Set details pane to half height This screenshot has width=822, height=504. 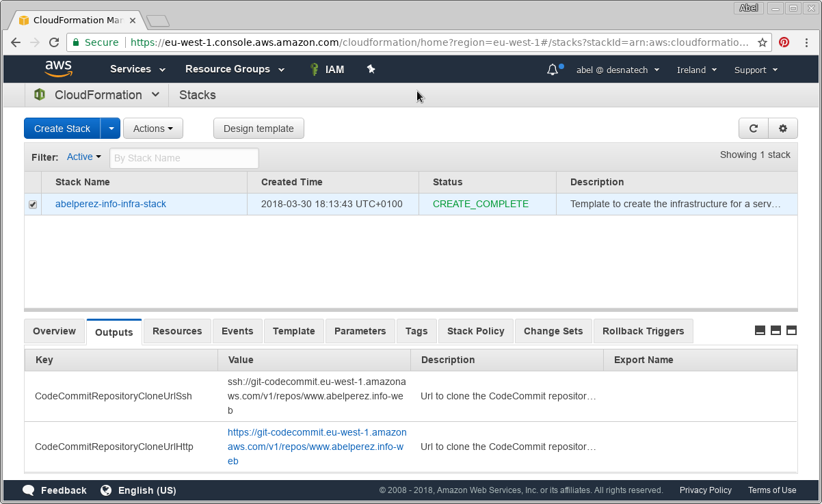pos(775,331)
